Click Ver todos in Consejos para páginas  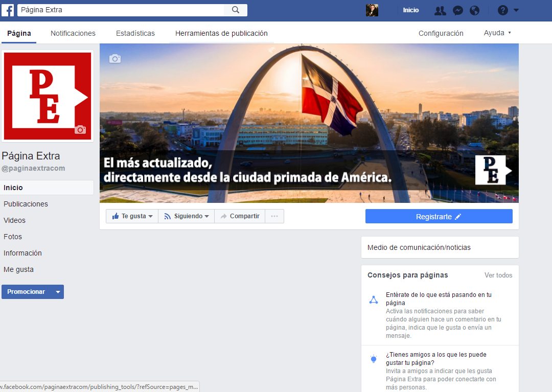click(498, 275)
